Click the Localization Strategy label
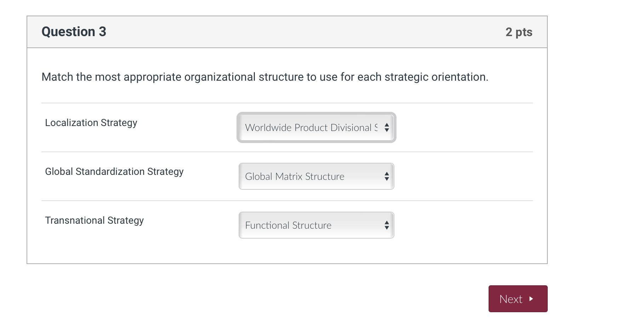 pos(91,123)
